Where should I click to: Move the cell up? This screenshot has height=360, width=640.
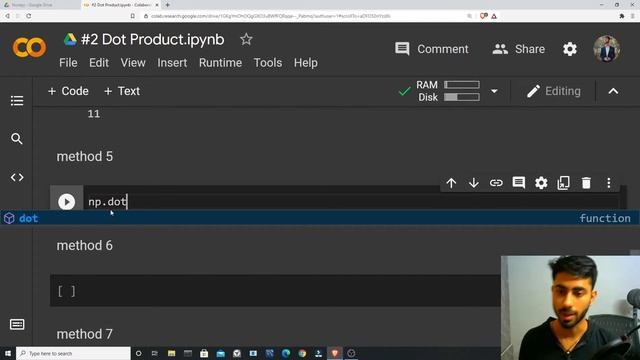click(x=451, y=183)
